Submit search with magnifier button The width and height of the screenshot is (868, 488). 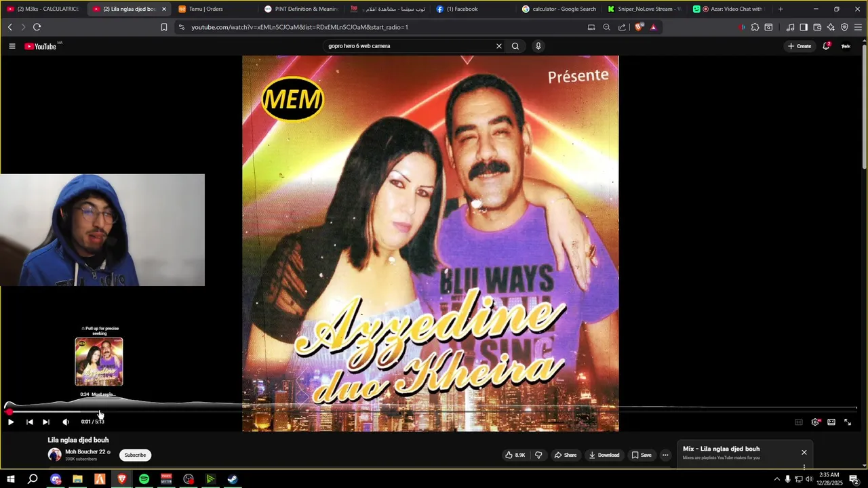tap(515, 46)
